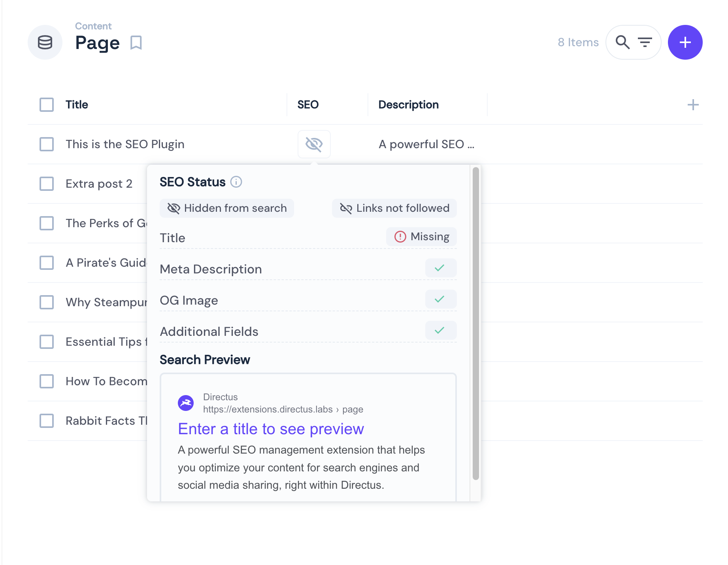Click the OG Image checkmark
This screenshot has height=565, width=728.
(x=441, y=299)
